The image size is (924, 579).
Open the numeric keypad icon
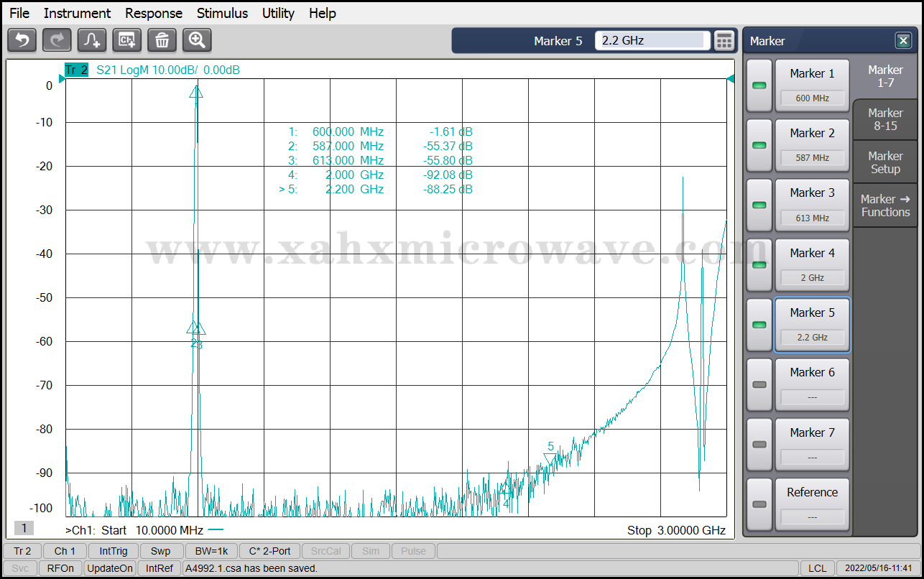tap(724, 41)
